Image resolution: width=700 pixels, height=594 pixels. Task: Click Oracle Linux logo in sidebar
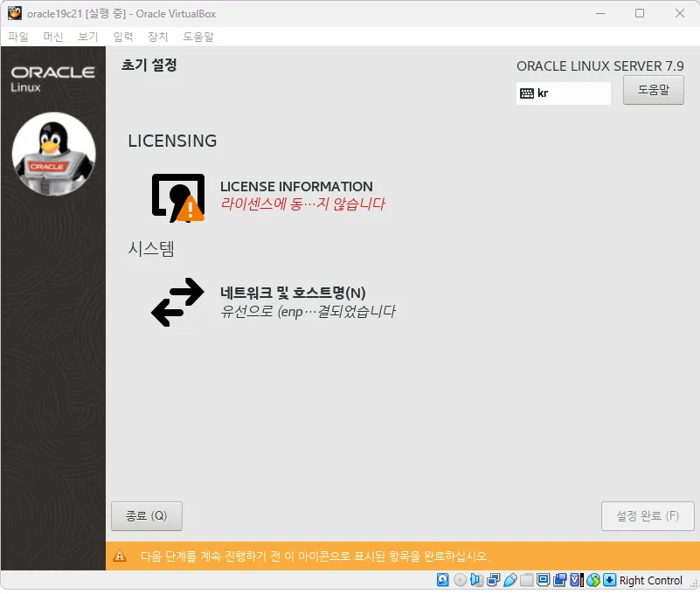point(52,79)
